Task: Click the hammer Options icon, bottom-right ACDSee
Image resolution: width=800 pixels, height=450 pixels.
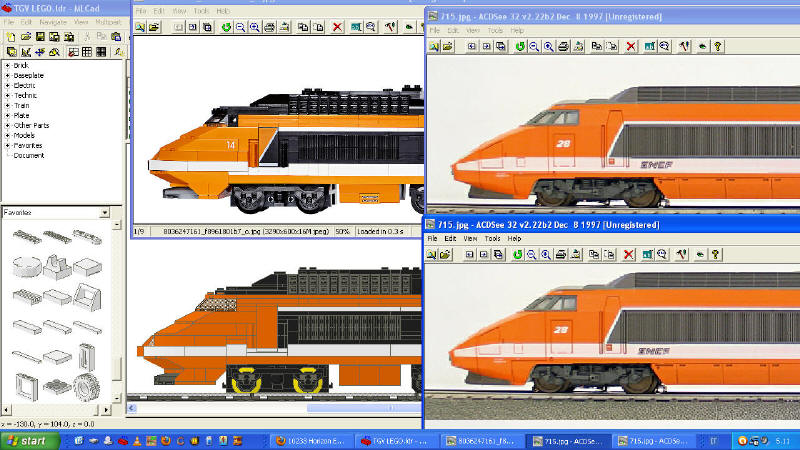Action: [x=682, y=255]
